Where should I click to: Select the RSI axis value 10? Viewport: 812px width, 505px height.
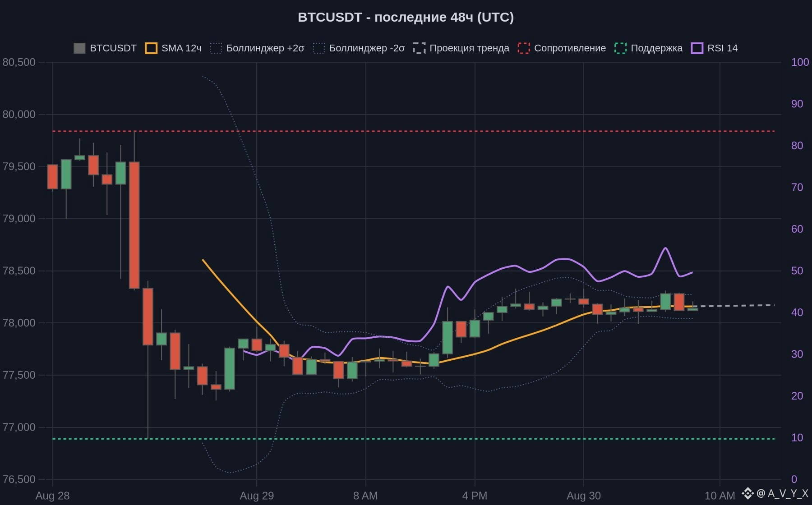797,438
